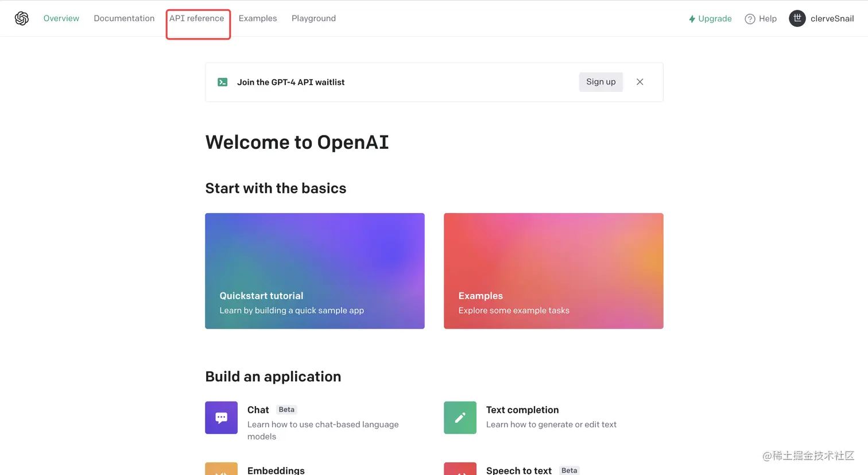Viewport: 868px width, 475px height.
Task: Select the Overview tab
Action: (x=61, y=18)
